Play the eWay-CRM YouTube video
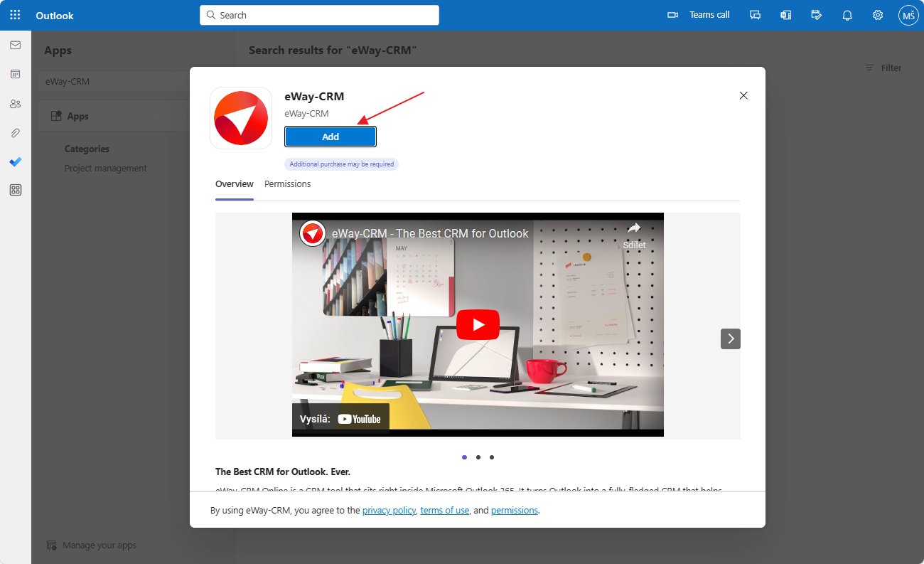 (478, 324)
